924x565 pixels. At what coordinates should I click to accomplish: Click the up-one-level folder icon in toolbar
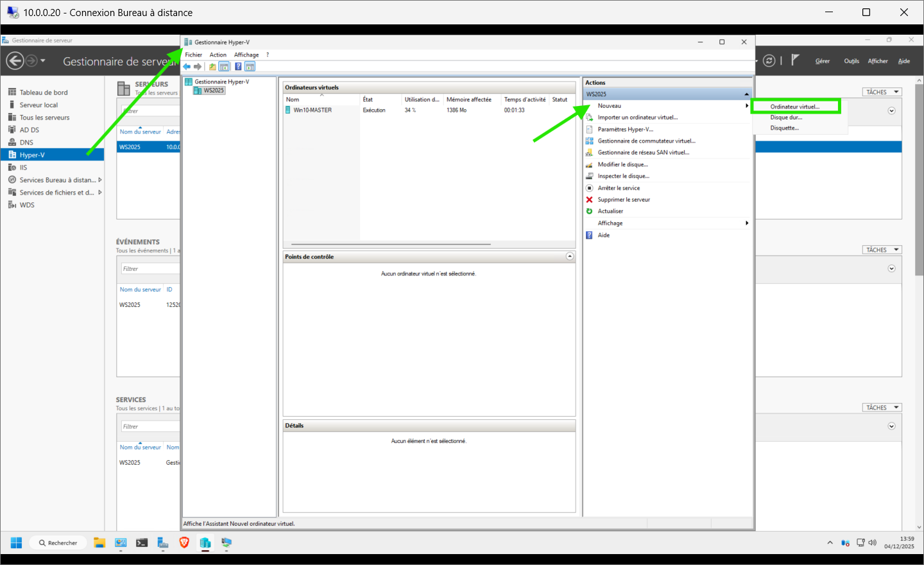point(212,67)
